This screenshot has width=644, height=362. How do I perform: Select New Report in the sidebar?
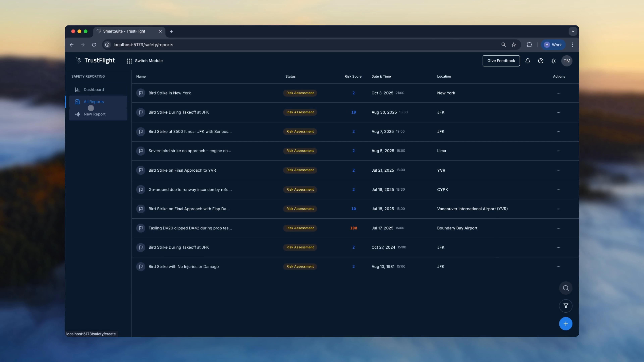pos(94,114)
